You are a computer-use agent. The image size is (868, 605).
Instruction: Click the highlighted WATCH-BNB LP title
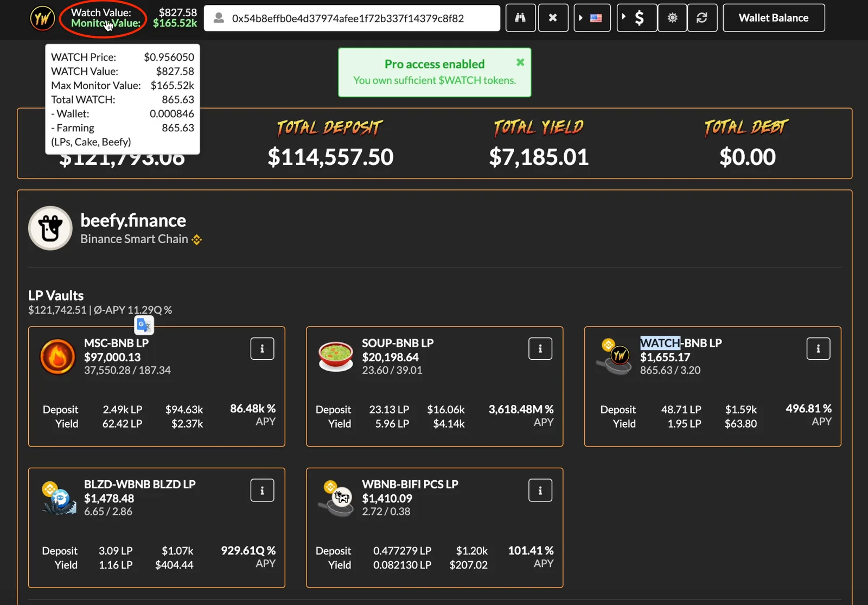(x=681, y=343)
